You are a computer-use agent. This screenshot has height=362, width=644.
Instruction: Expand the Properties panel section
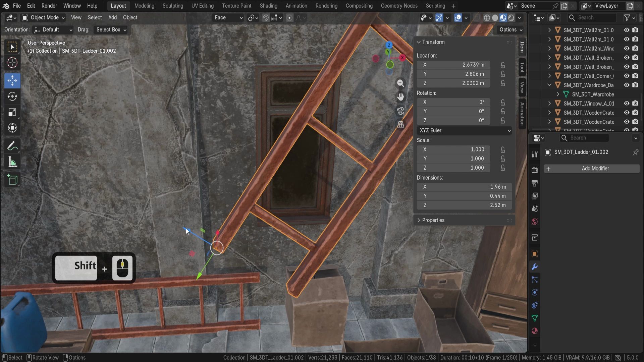(x=433, y=220)
